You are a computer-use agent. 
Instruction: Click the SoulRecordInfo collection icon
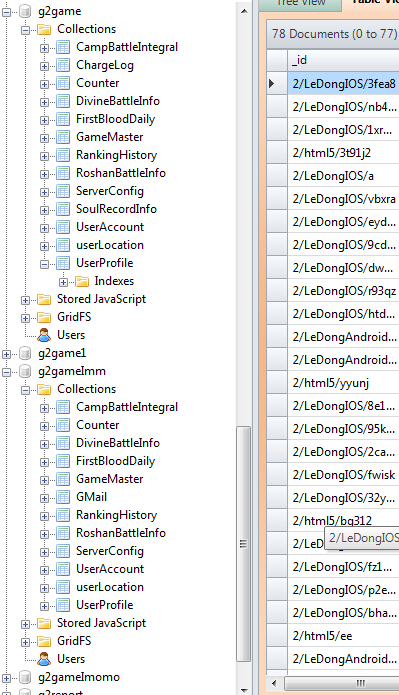click(63, 209)
